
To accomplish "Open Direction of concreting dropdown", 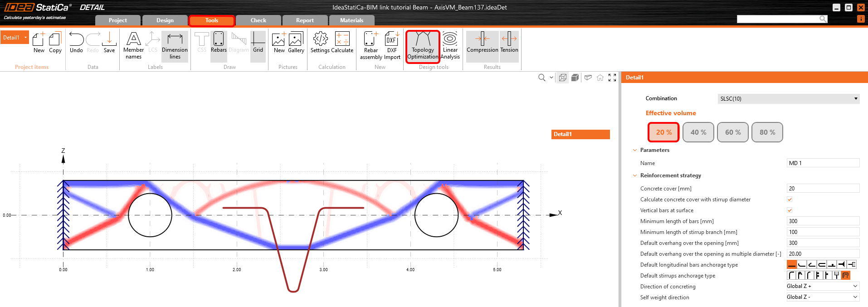I will [822, 286].
